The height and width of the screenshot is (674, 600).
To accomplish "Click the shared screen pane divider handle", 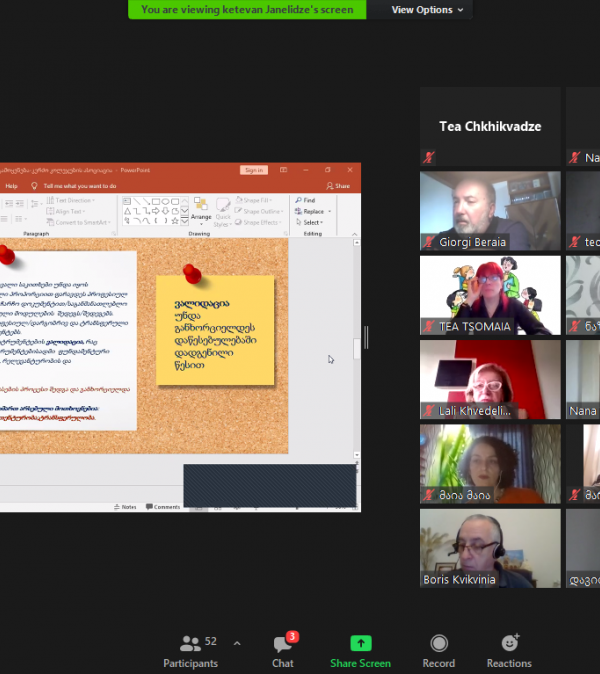I will [366, 337].
